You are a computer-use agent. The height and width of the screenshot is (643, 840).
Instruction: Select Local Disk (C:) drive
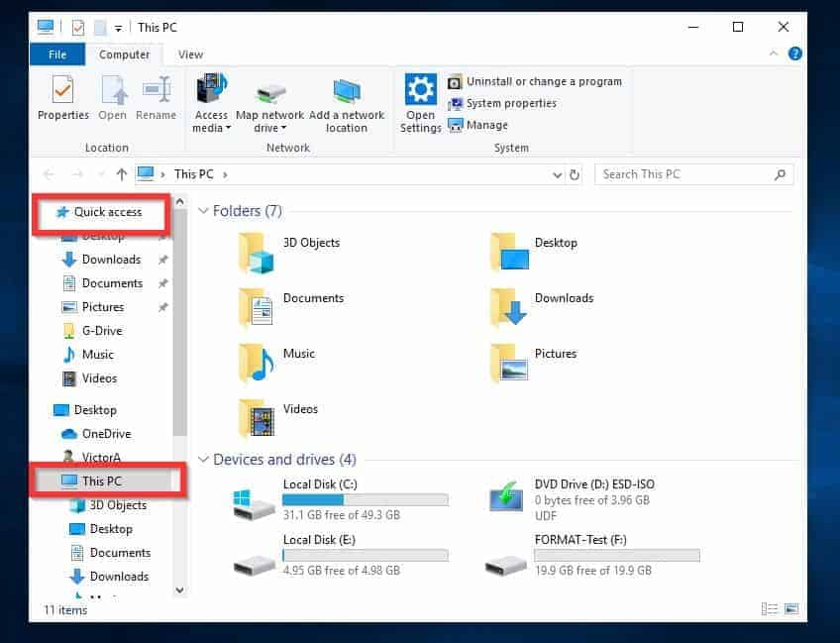point(341,499)
